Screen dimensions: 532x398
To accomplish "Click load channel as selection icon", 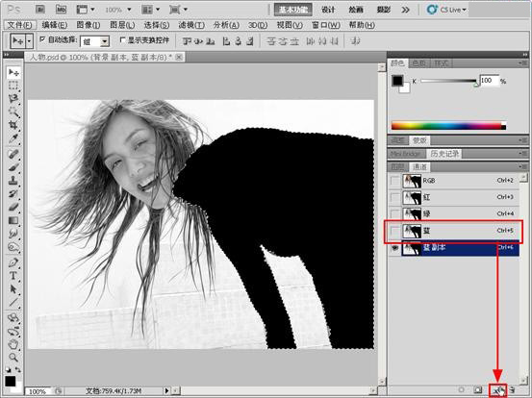I will 461,390.
